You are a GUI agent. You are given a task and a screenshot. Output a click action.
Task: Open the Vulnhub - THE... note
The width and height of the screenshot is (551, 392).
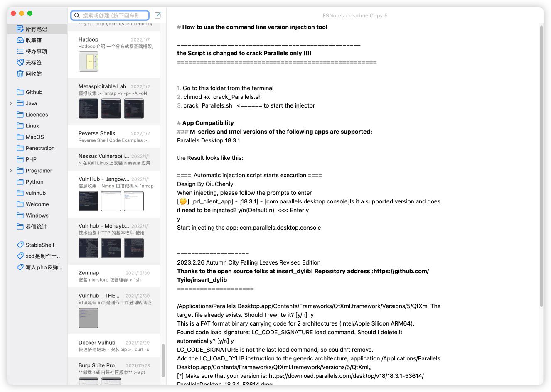click(x=114, y=311)
